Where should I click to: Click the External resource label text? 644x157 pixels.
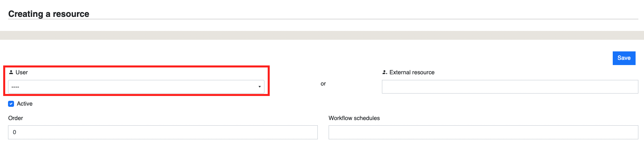click(412, 72)
